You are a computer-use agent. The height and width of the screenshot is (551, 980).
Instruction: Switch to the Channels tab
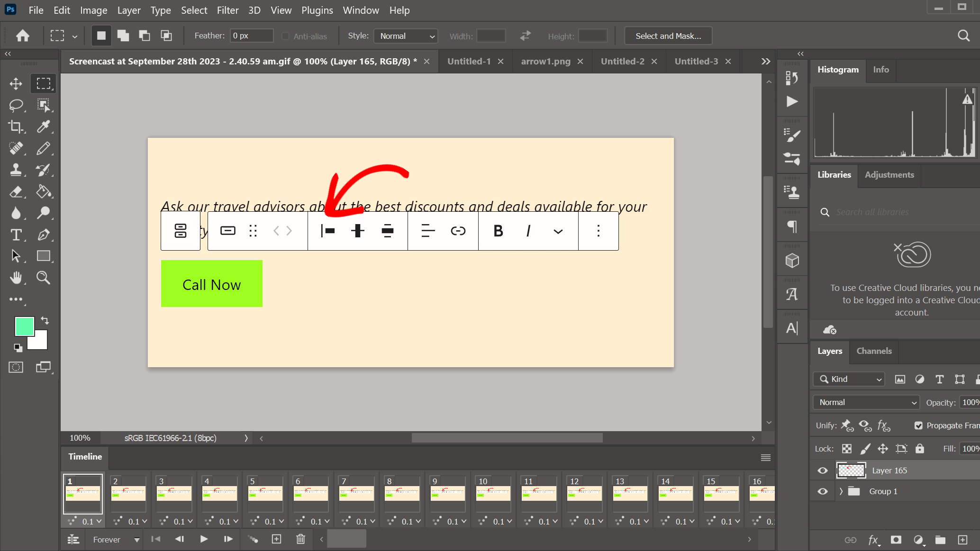tap(873, 351)
